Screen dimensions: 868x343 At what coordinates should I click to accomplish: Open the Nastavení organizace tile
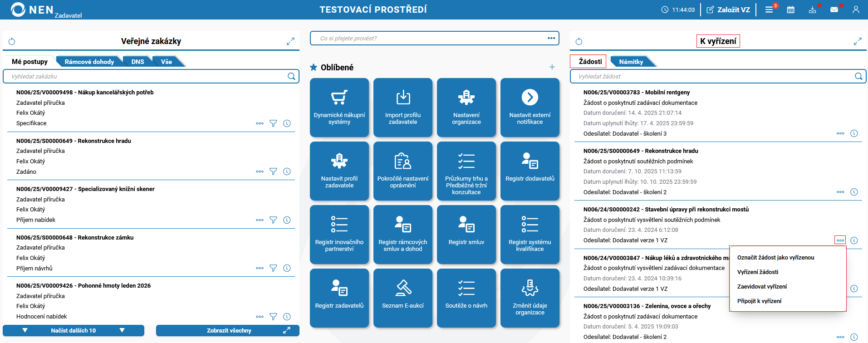click(x=466, y=108)
